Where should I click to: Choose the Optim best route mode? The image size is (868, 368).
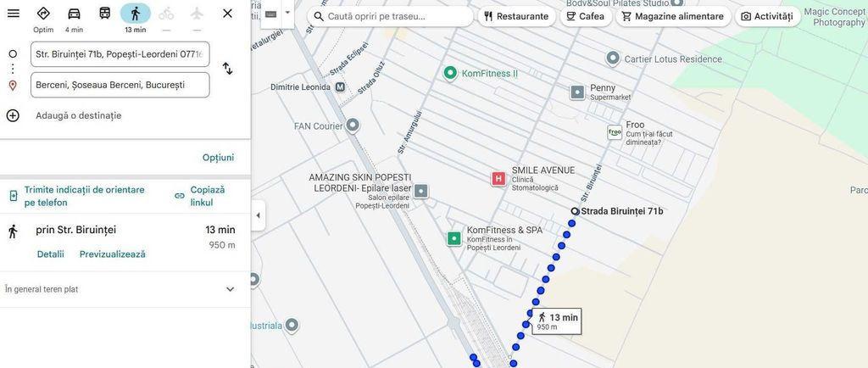43,14
